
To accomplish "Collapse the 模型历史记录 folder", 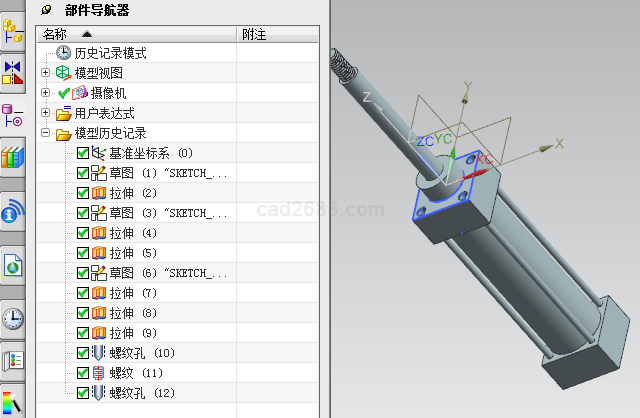I will [x=45, y=133].
